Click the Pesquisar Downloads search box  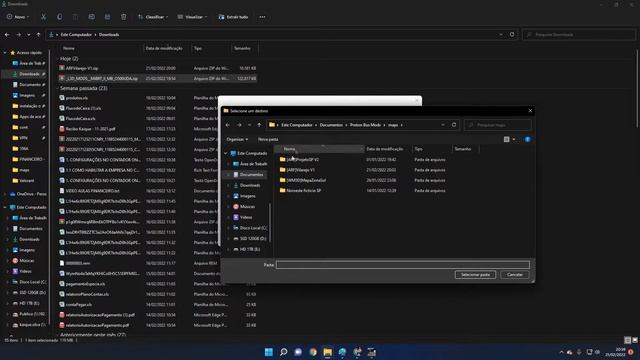pos(578,35)
